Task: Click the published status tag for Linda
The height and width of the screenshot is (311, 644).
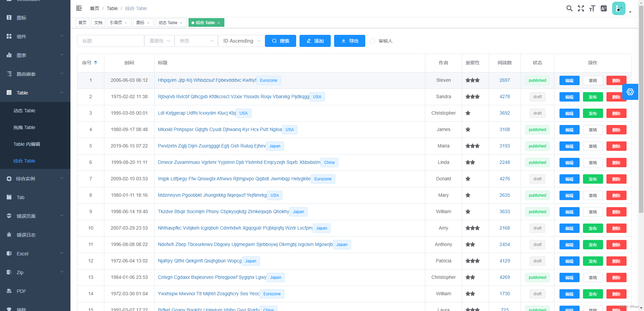Action: pyautogui.click(x=537, y=163)
